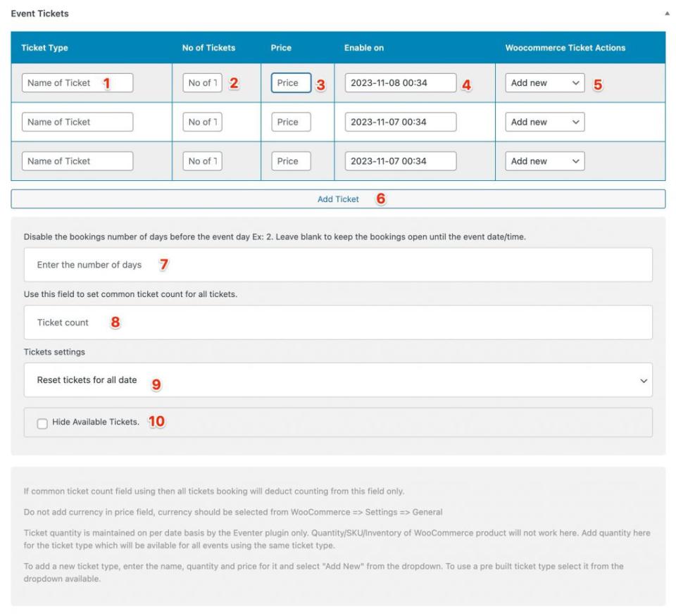The width and height of the screenshot is (676, 616).
Task: Click the third row Enable on date field
Action: pos(400,161)
